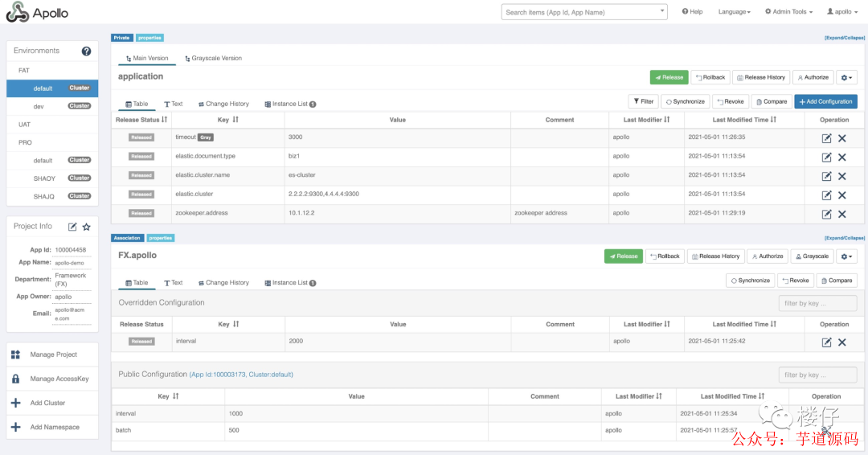This screenshot has width=868, height=455.
Task: Open Environments help question-mark icon
Action: pos(86,51)
